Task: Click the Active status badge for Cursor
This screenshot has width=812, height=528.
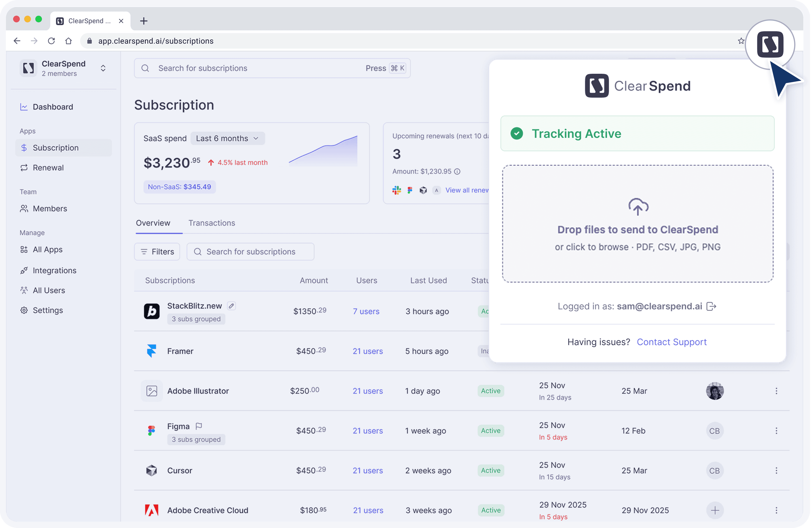Action: (x=491, y=470)
